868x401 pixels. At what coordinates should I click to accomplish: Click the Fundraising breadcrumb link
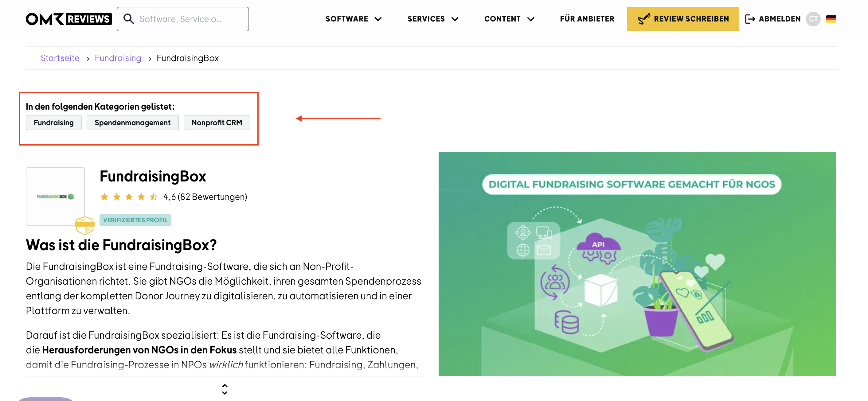point(118,58)
